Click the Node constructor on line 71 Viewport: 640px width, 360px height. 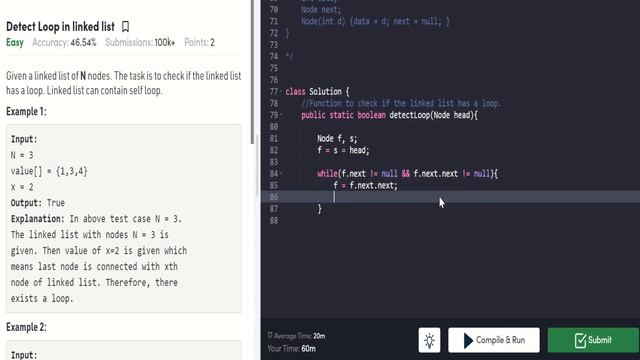coord(375,21)
